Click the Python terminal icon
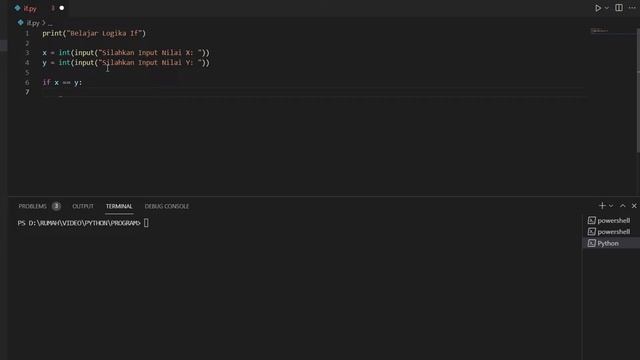Viewport: 640px width, 360px height. click(591, 243)
